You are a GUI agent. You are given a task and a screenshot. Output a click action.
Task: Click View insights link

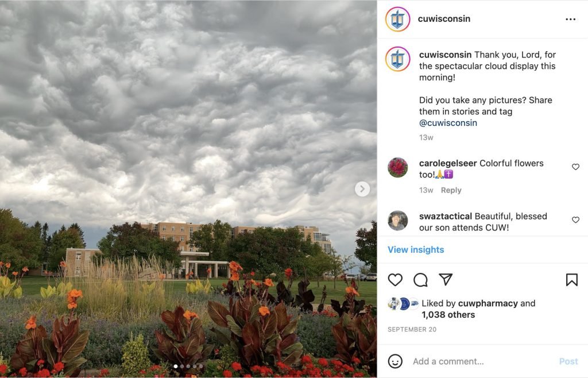(x=416, y=250)
